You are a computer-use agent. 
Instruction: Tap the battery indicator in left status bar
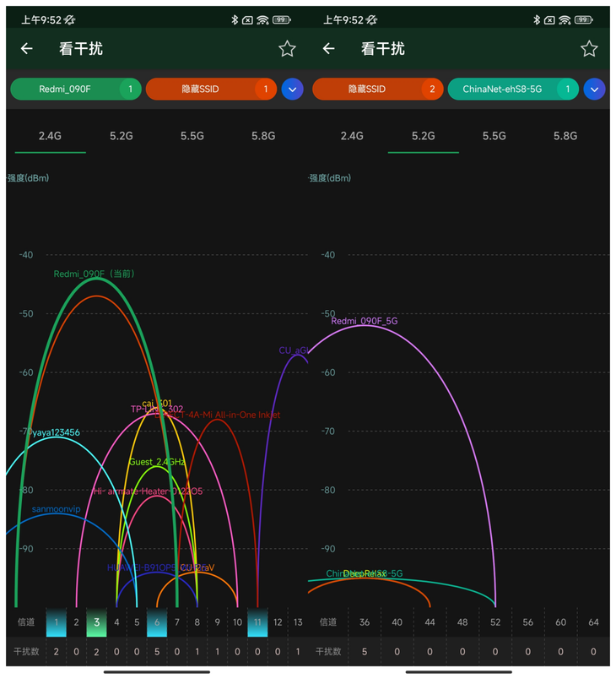click(x=282, y=19)
